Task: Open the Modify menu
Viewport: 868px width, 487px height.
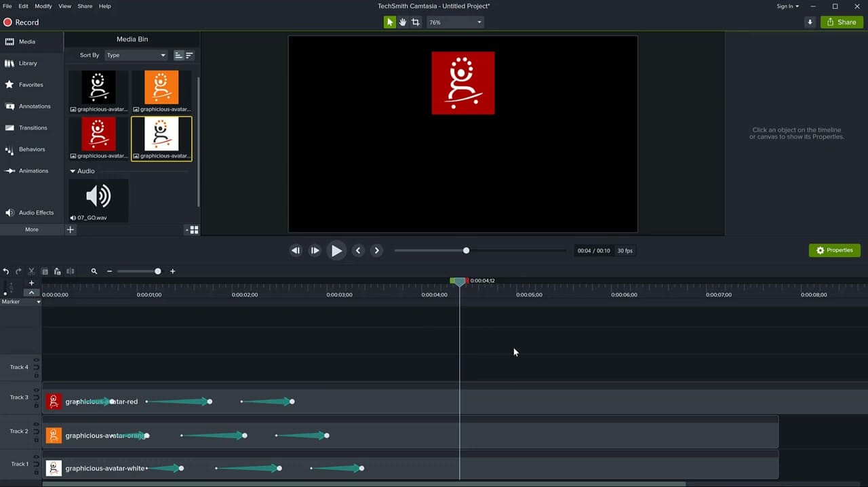Action: (43, 6)
